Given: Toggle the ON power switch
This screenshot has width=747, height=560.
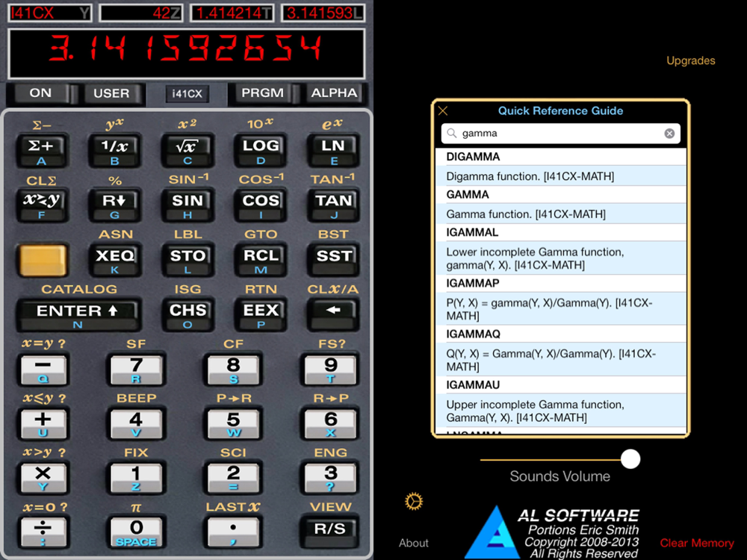Looking at the screenshot, I should tap(40, 93).
